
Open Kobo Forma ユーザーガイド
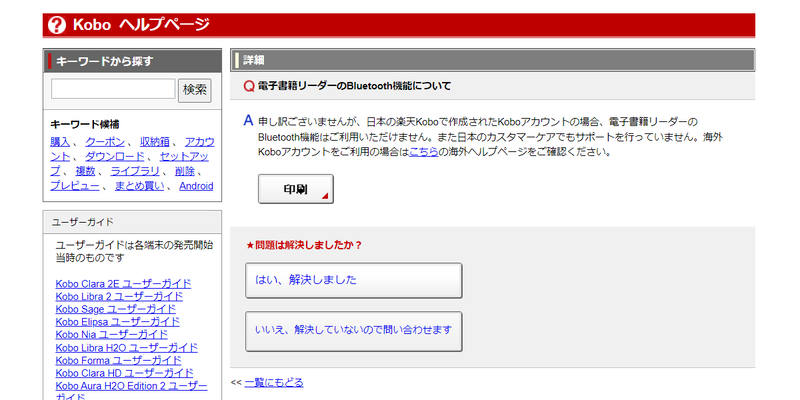pyautogui.click(x=118, y=361)
